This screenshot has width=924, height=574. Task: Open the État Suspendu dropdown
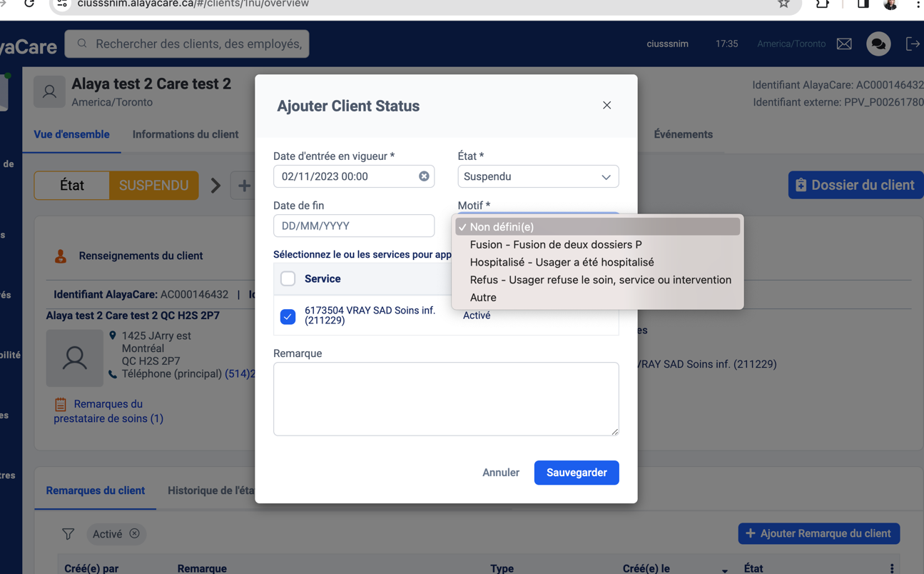[538, 176]
